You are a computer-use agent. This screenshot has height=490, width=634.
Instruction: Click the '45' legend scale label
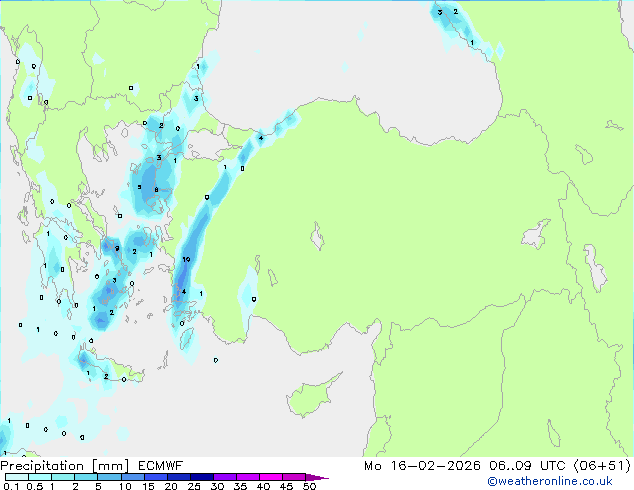click(286, 486)
